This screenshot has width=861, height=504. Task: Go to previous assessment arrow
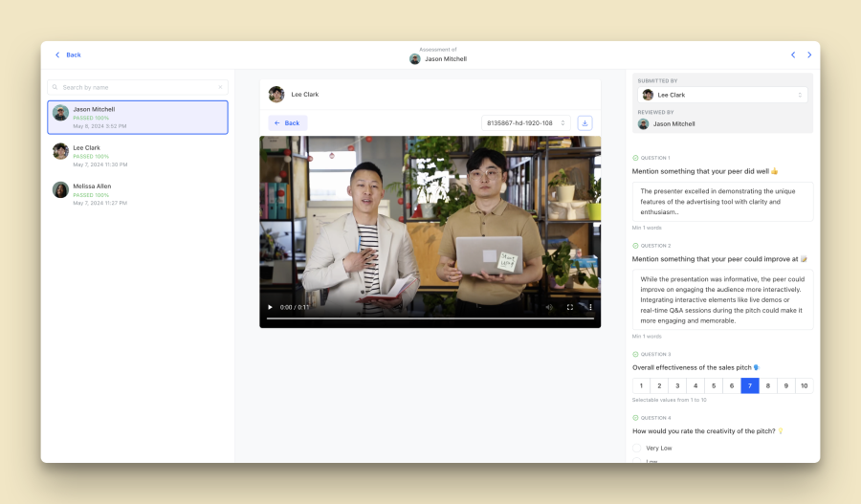click(x=793, y=55)
